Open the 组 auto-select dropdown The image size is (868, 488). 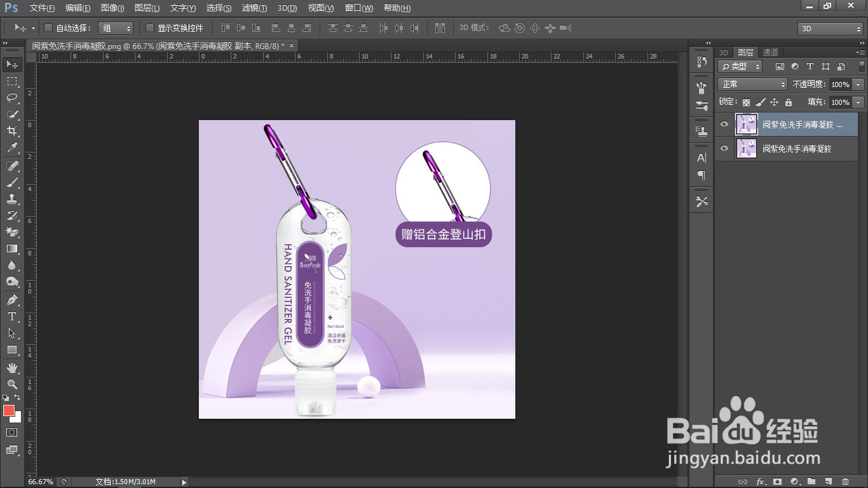116,28
